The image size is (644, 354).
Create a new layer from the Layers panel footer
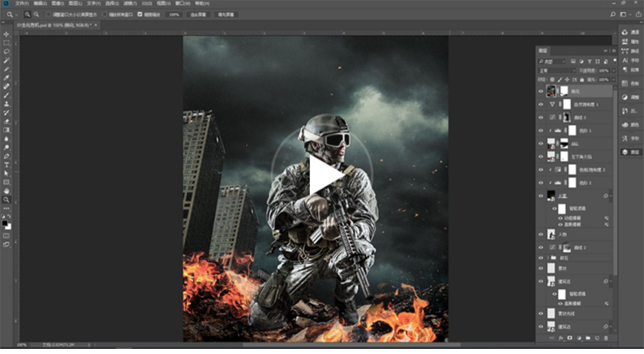[597, 338]
